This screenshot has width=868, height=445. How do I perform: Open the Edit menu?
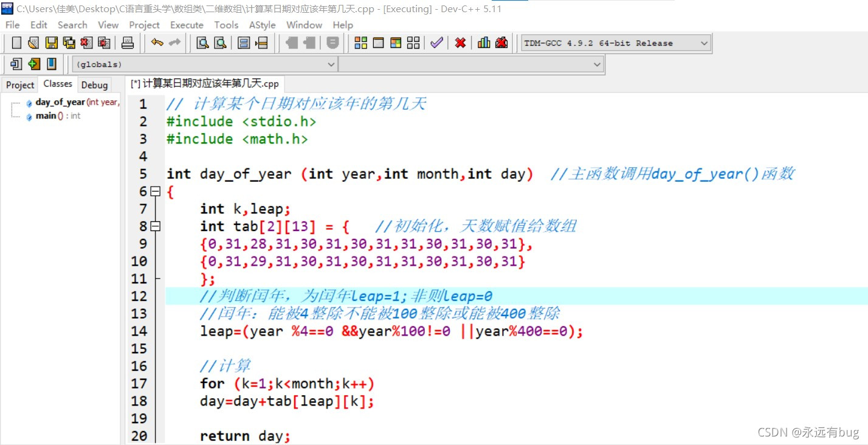tap(39, 25)
